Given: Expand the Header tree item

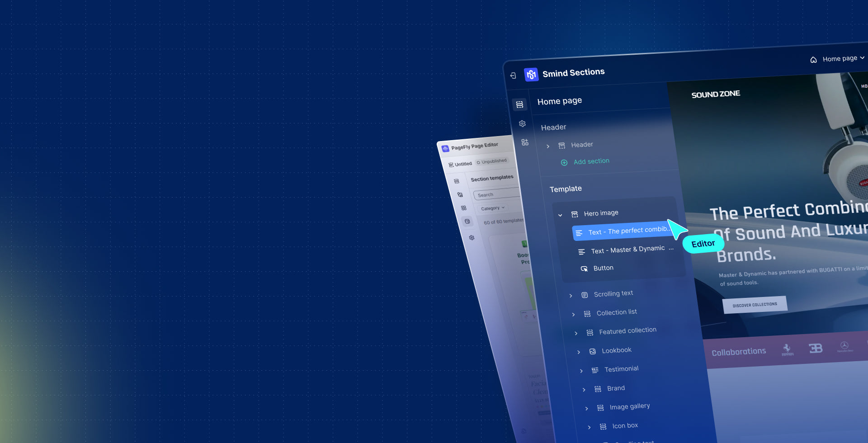Looking at the screenshot, I should 548,146.
